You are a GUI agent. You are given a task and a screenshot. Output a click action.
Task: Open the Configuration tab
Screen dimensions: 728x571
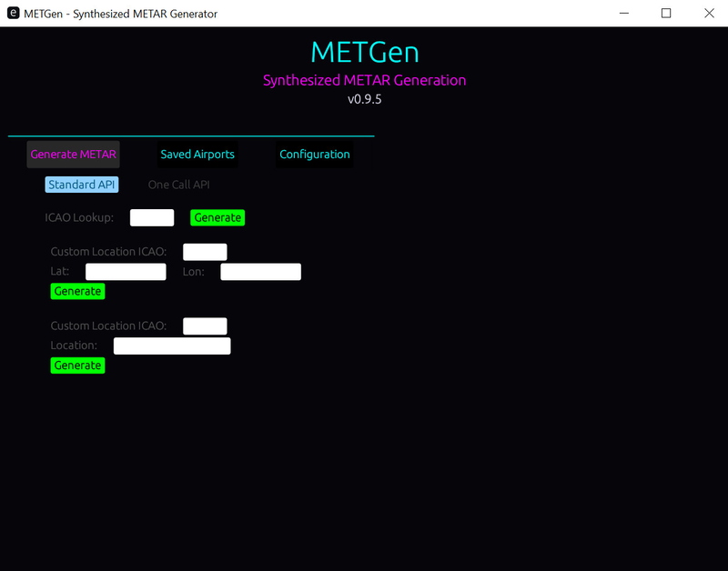pyautogui.click(x=313, y=155)
